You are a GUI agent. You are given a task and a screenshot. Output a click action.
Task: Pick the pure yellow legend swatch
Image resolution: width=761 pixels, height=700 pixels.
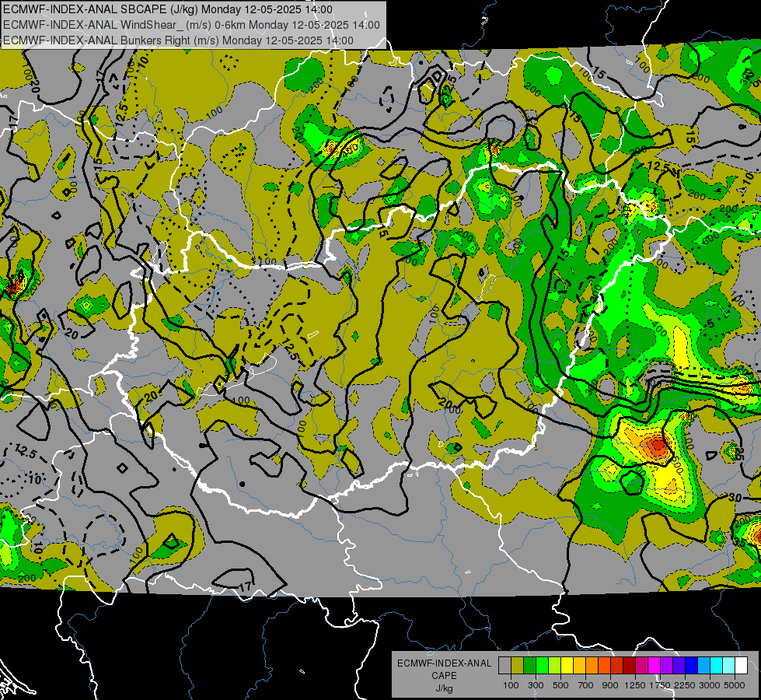tap(567, 665)
